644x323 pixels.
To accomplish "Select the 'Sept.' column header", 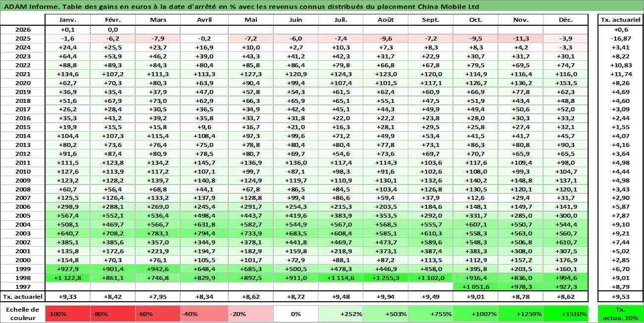I will (431, 20).
